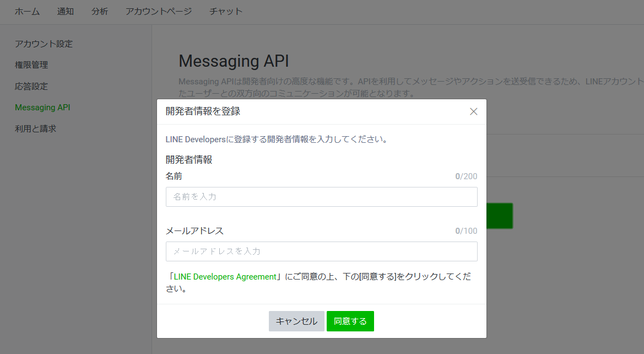Click the 名前 field label

(x=174, y=176)
